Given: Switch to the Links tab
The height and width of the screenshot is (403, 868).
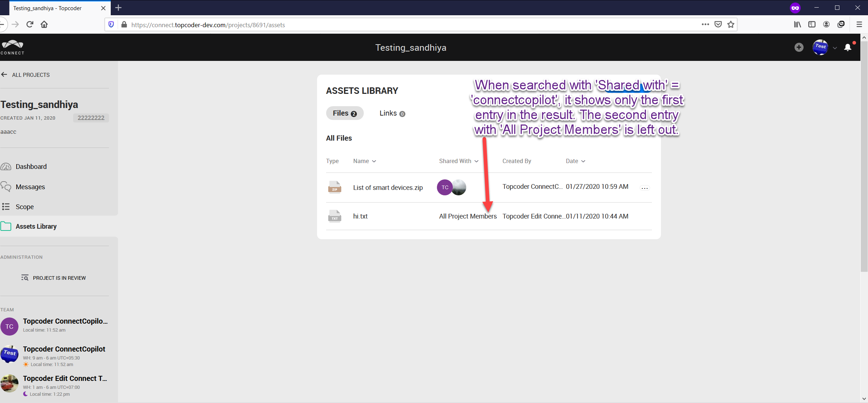Looking at the screenshot, I should [x=392, y=113].
